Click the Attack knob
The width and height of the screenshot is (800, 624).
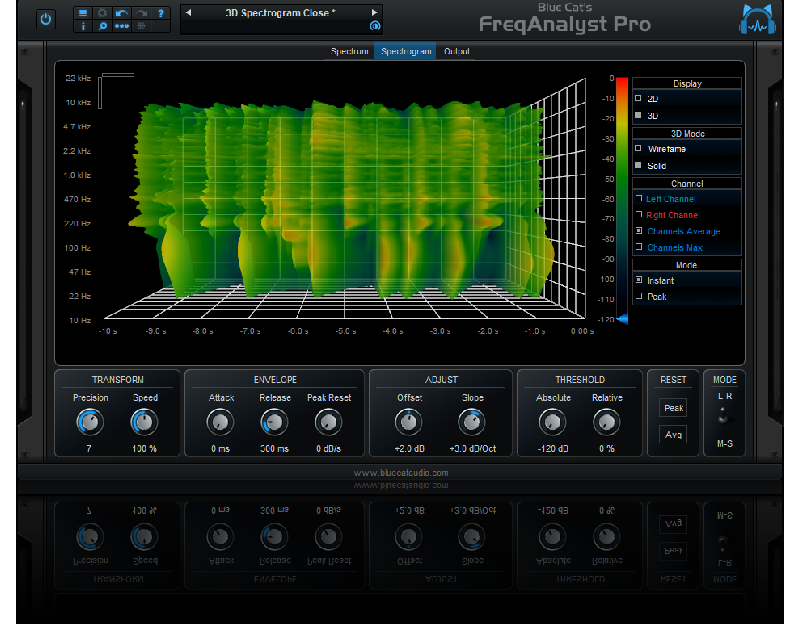[x=220, y=422]
